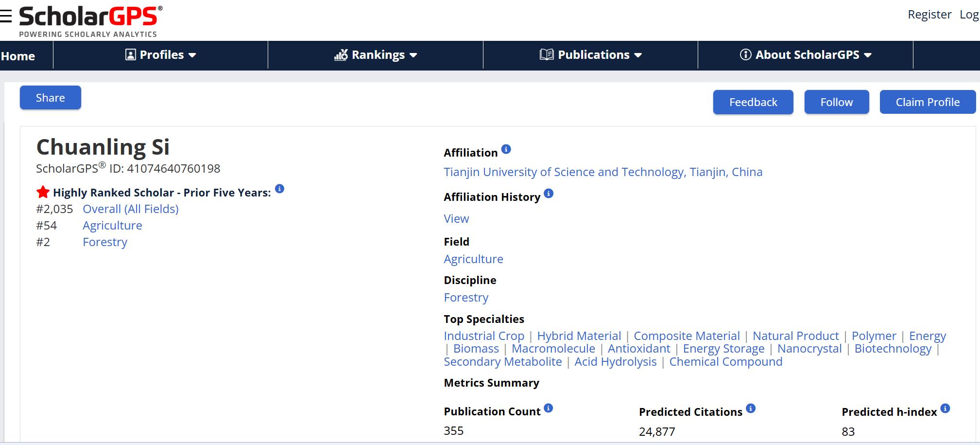Expand the Publications dropdown menu
The image size is (980, 445).
(590, 55)
